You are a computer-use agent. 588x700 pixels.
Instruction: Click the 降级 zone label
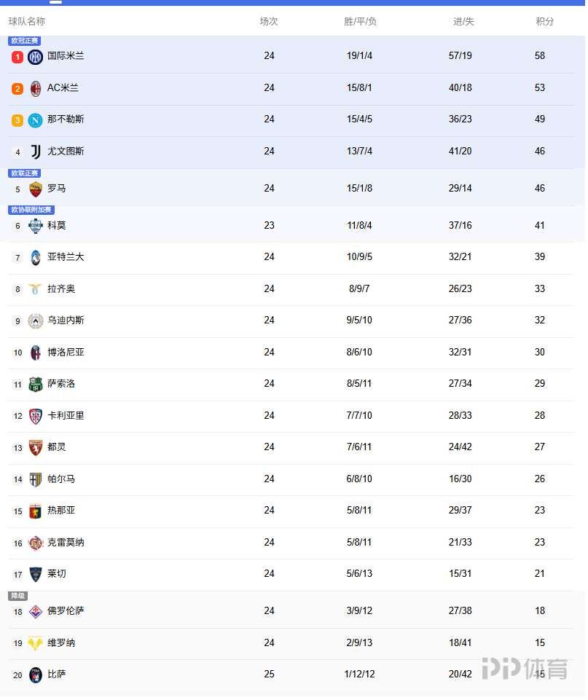[17, 596]
